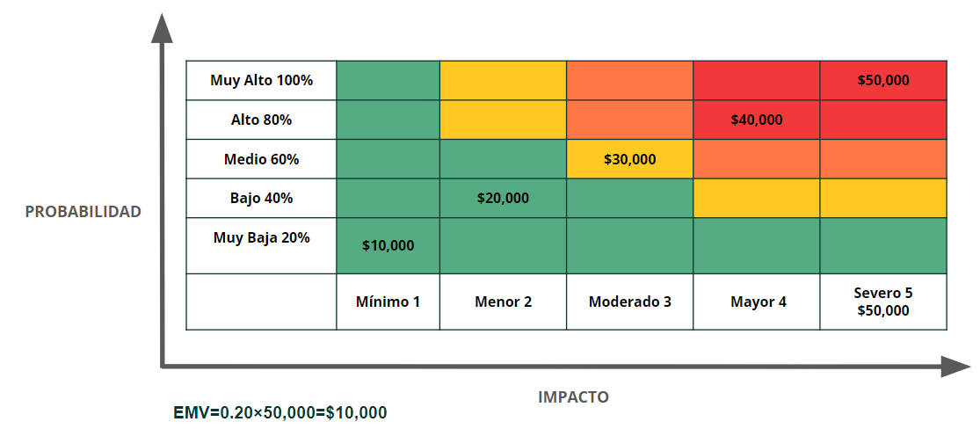Select the "Bajo 40%" row label
This screenshot has height=429, width=980.
(x=261, y=198)
